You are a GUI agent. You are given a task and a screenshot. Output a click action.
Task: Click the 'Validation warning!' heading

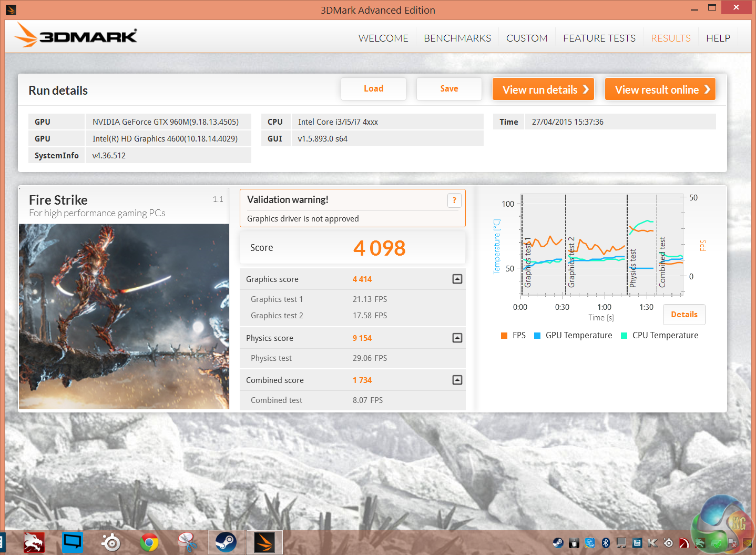(288, 199)
